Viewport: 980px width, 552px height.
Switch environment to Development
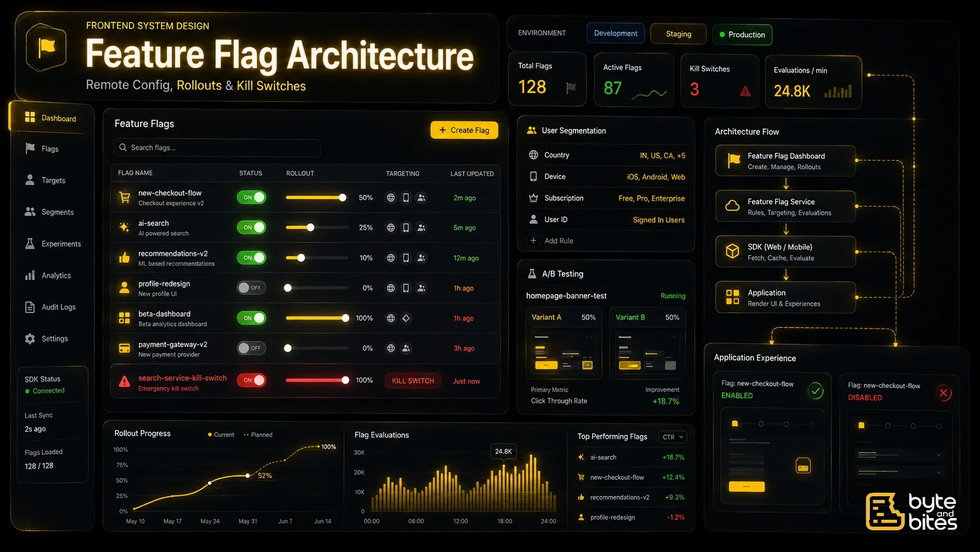click(x=615, y=33)
